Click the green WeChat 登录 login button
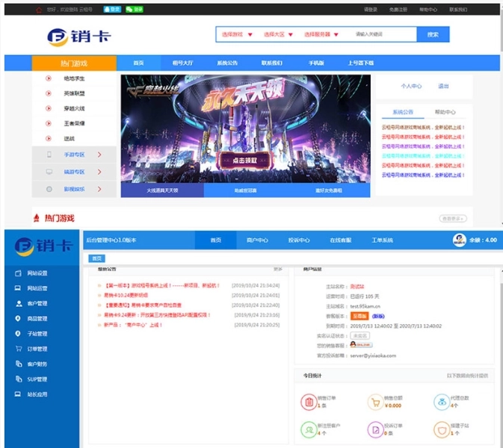 [x=135, y=9]
